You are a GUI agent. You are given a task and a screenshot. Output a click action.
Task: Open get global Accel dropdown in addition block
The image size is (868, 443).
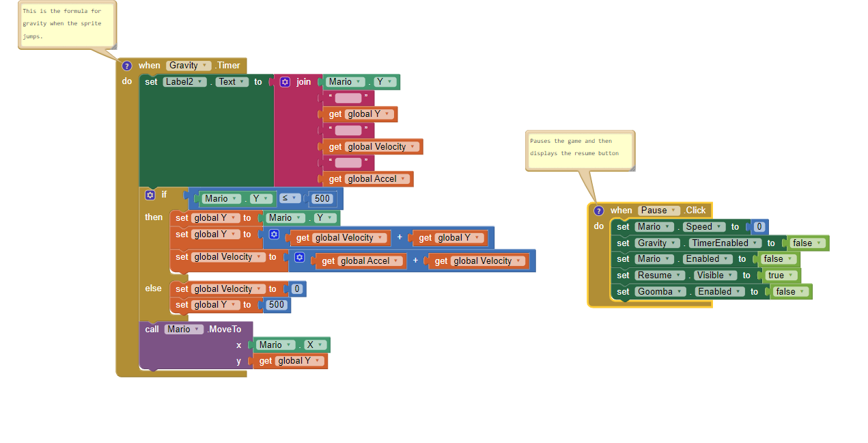(371, 261)
